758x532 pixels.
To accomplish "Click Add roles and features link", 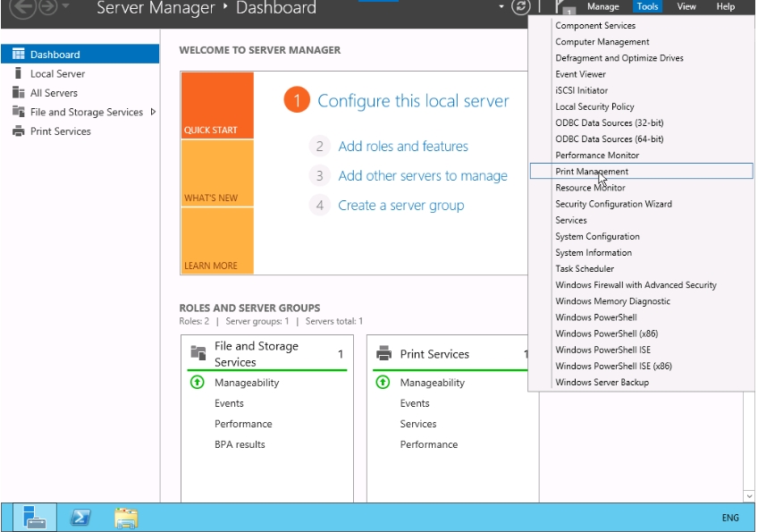I will click(403, 146).
